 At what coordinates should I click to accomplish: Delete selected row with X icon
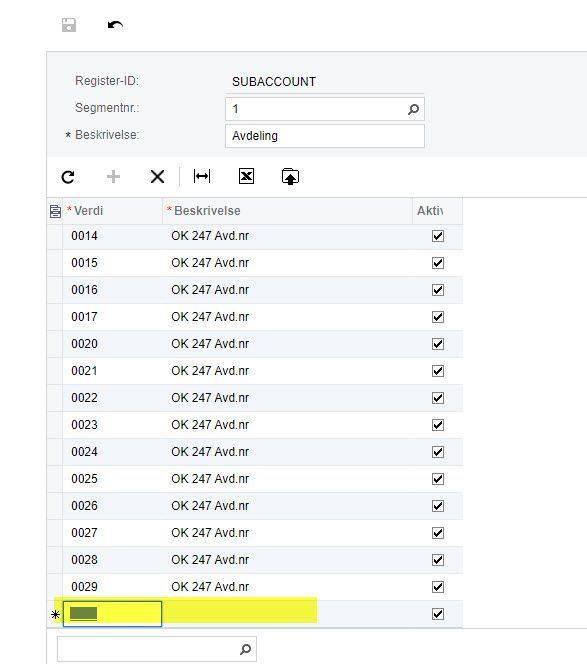tap(158, 177)
